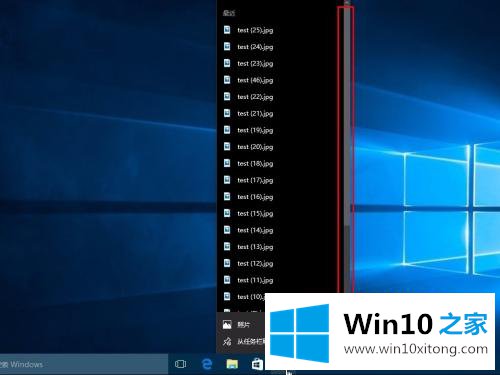Click the file icon beside test (46).jpg
Image resolution: width=500 pixels, height=375 pixels.
point(227,80)
